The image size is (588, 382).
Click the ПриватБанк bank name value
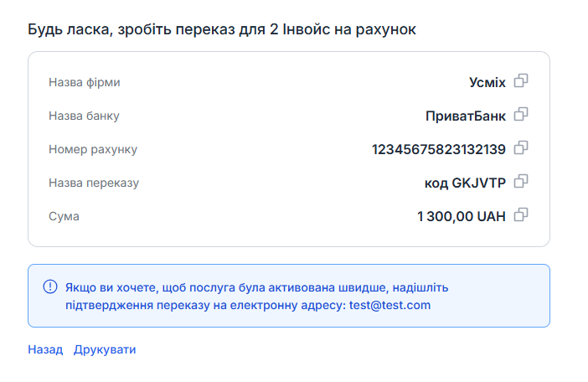coord(466,116)
